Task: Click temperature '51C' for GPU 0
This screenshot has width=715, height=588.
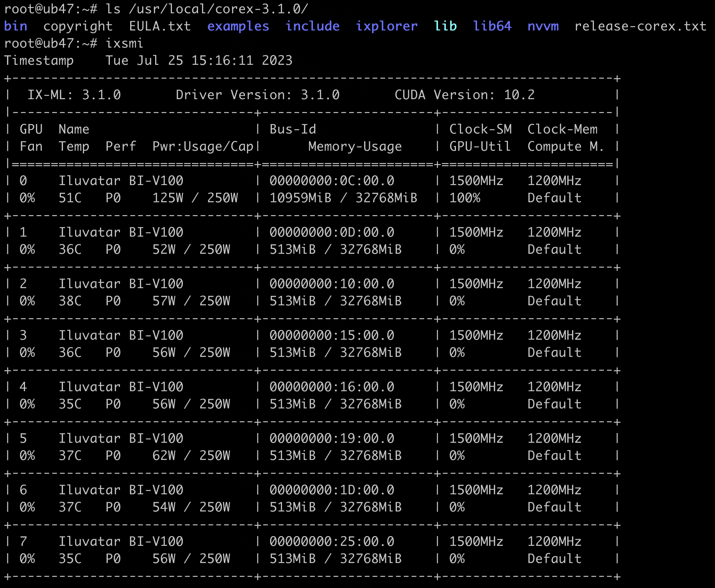Action: tap(70, 198)
